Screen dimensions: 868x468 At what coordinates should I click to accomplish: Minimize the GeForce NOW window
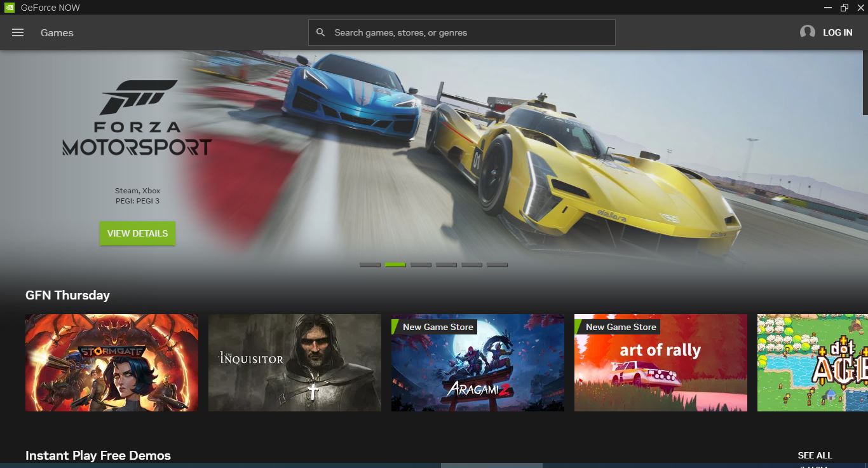(x=828, y=8)
